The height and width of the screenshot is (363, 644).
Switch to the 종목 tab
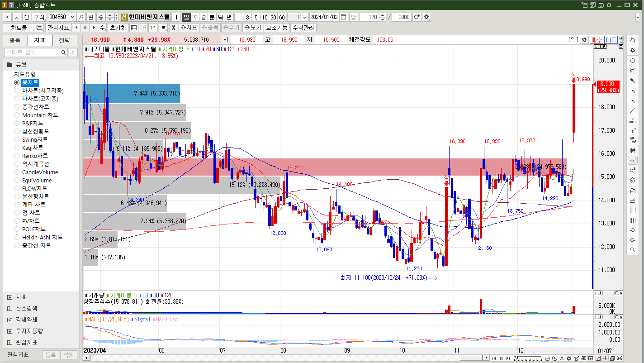point(15,40)
